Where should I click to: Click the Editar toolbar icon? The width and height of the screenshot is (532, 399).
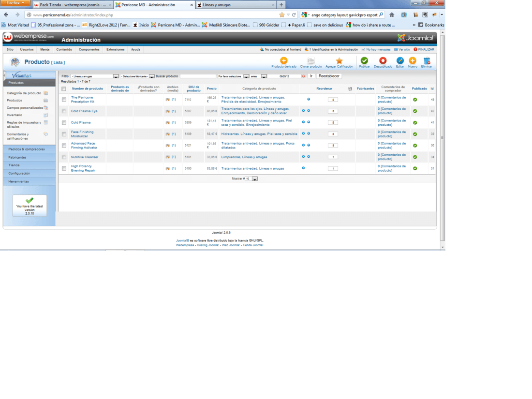coord(400,61)
